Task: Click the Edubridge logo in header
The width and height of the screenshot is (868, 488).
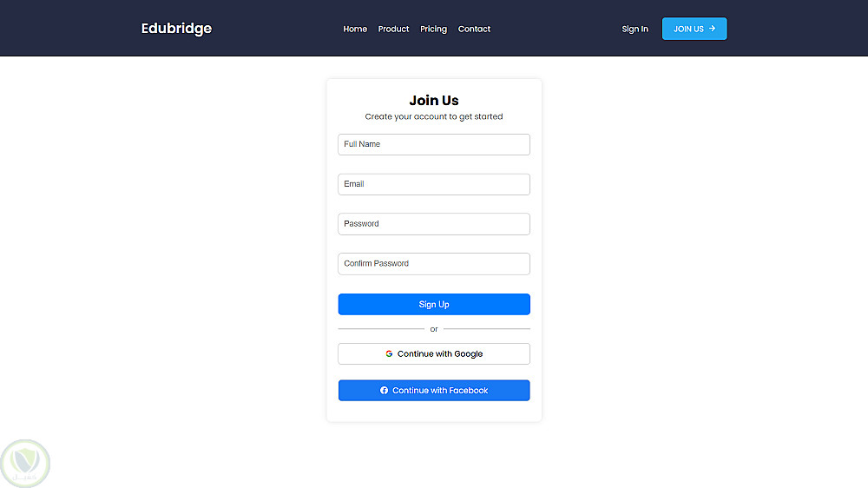Action: (x=176, y=29)
